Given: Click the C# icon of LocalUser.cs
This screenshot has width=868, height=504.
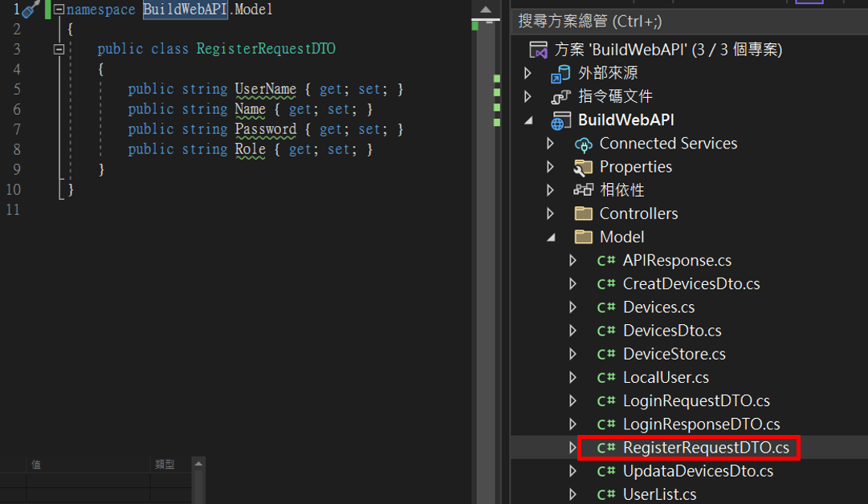Looking at the screenshot, I should pyautogui.click(x=606, y=377).
